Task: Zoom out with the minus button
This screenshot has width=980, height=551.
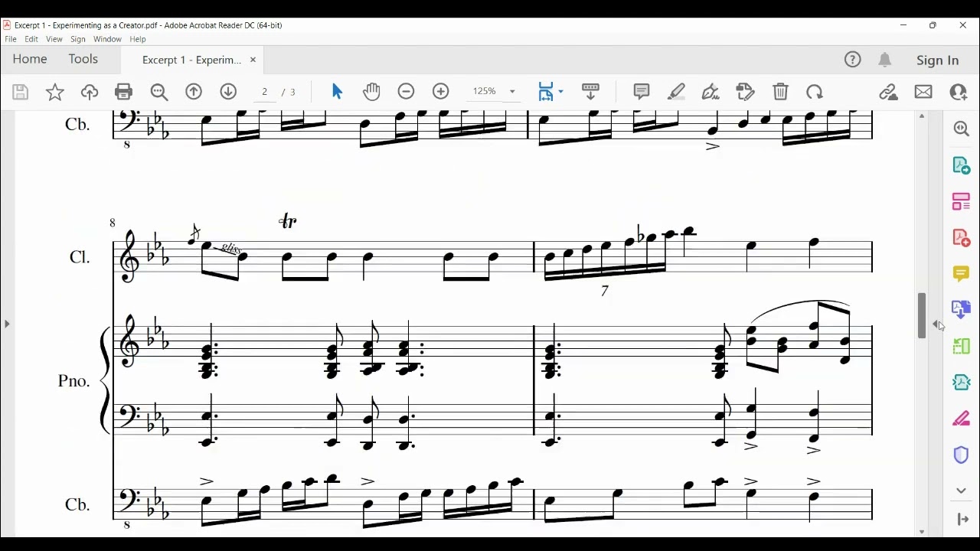Action: [x=406, y=92]
